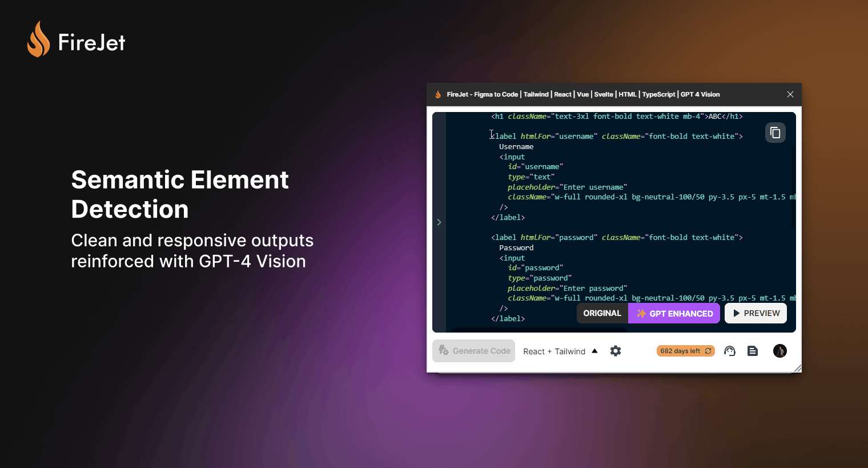
Task: Close the FireJet plugin window
Action: [790, 94]
